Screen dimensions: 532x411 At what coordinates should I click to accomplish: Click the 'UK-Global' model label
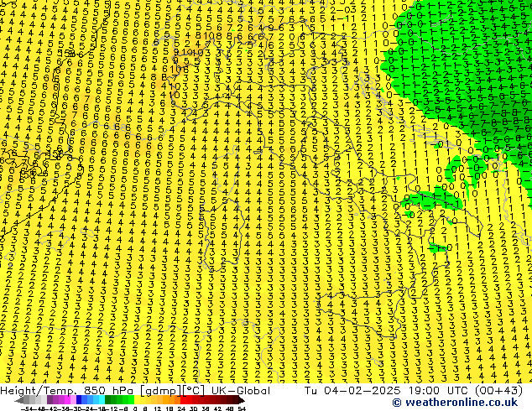241,391
